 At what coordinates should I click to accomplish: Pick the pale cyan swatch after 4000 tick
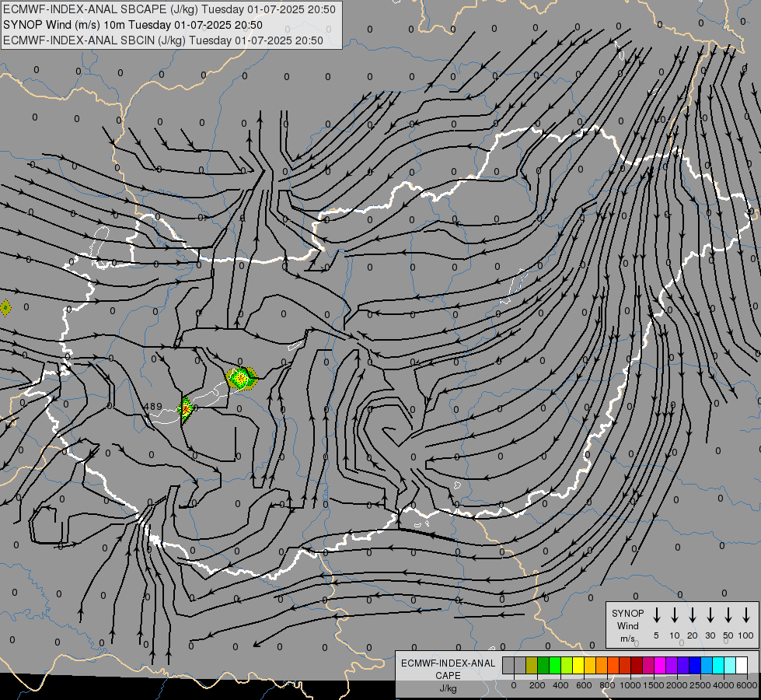(x=729, y=666)
